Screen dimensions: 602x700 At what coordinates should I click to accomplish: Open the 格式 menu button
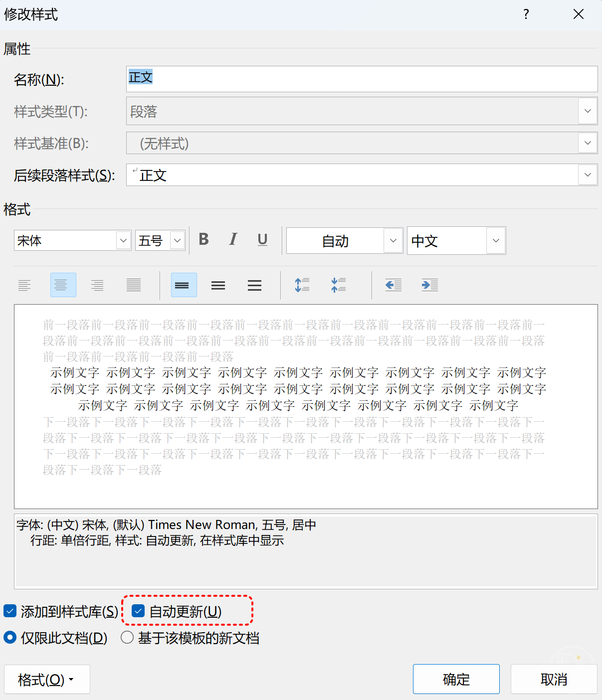[47, 679]
